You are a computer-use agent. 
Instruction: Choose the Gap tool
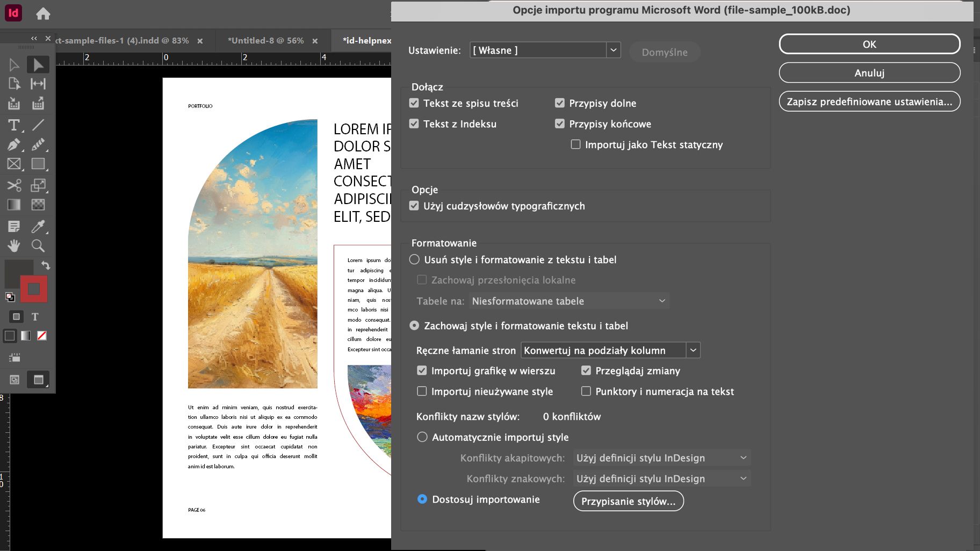(x=38, y=84)
